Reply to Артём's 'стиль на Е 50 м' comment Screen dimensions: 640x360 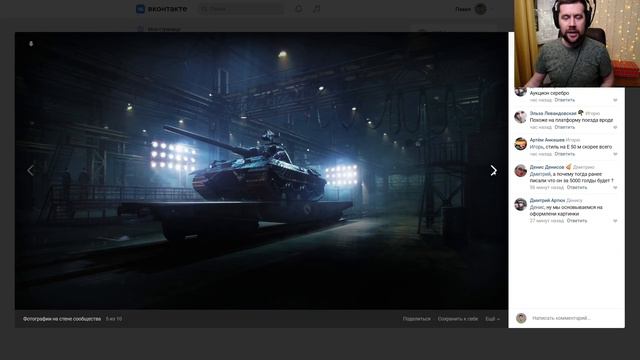coord(564,154)
